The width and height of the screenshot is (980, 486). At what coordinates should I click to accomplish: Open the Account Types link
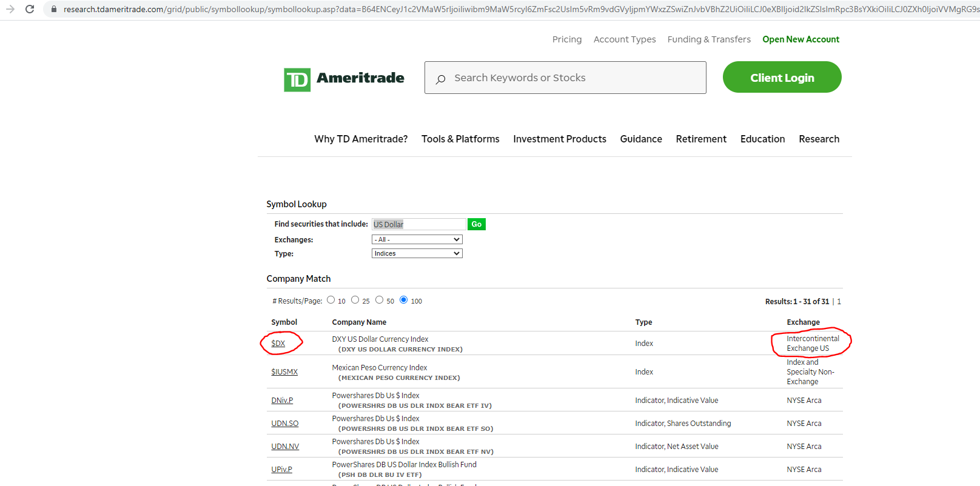(x=625, y=39)
